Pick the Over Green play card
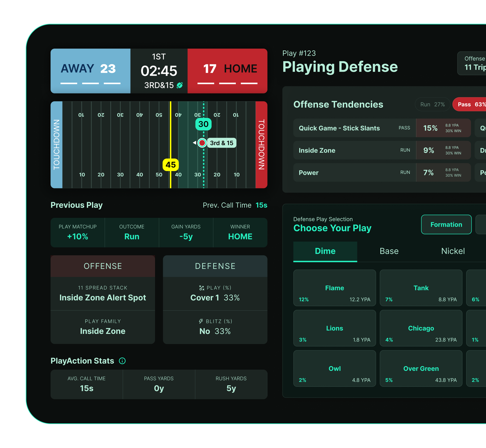This screenshot has height=448, width=486. coord(421,368)
